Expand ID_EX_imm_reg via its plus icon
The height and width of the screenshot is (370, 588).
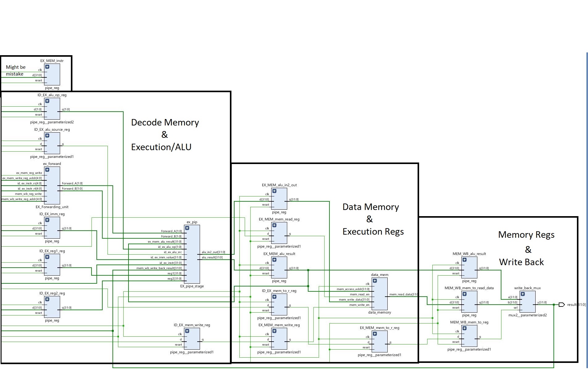click(x=47, y=220)
